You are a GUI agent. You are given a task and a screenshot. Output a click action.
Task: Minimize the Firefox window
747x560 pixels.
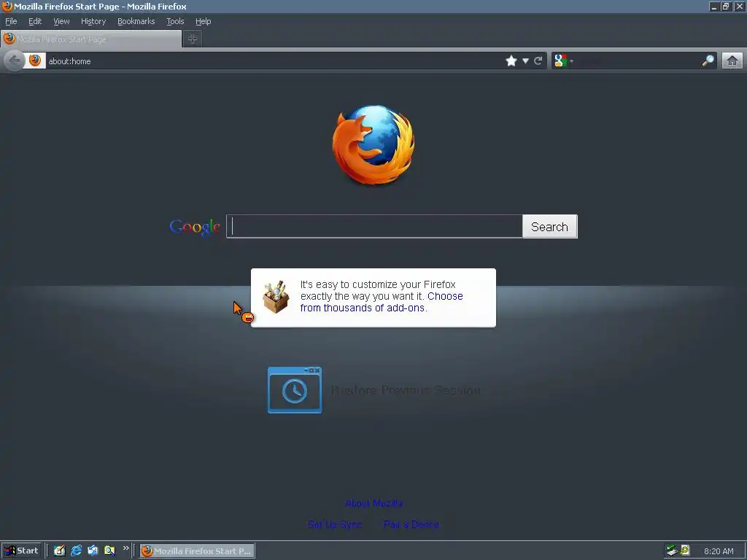point(713,7)
